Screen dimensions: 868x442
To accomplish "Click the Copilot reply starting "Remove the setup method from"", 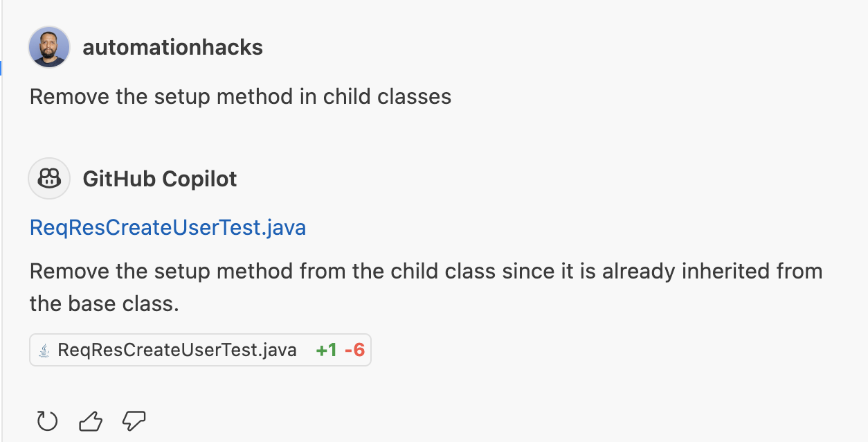I will click(426, 271).
